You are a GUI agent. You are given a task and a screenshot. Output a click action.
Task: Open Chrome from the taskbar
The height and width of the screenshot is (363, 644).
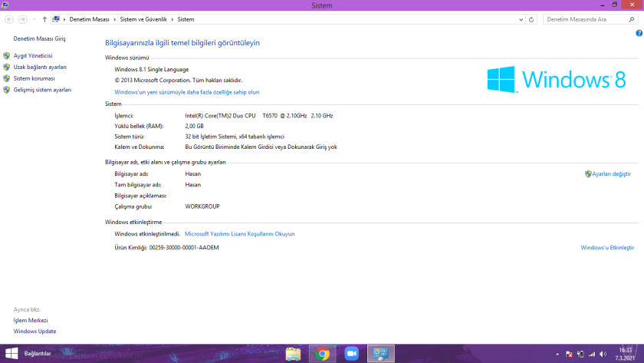(x=323, y=354)
